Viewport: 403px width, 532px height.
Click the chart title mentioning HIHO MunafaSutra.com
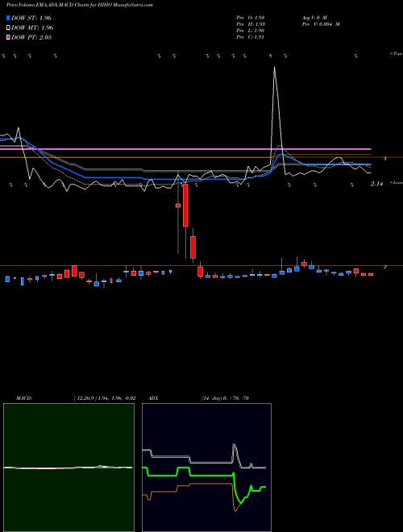(x=80, y=5)
